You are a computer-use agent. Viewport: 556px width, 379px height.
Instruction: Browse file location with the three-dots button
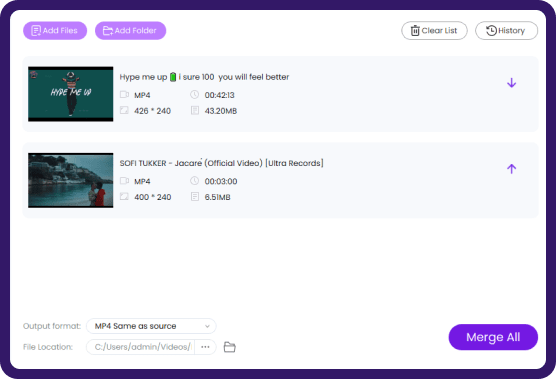point(205,347)
